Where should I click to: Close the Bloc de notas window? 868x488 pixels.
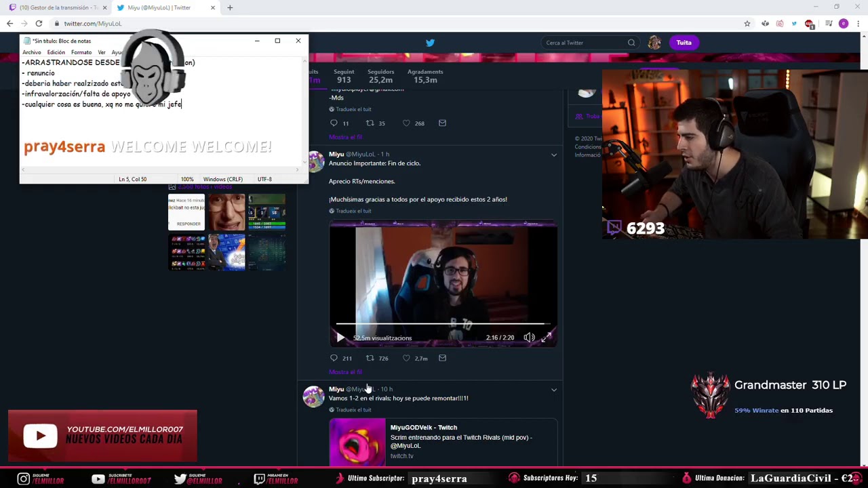coord(298,41)
